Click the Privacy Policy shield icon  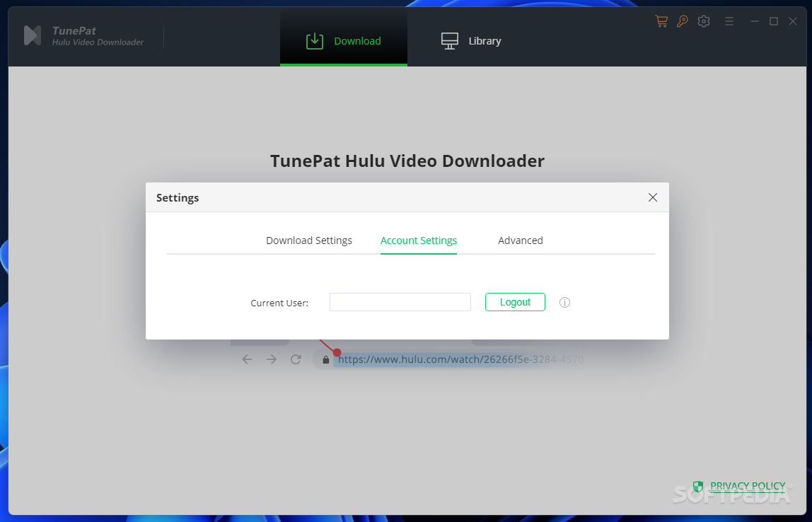pyautogui.click(x=698, y=486)
